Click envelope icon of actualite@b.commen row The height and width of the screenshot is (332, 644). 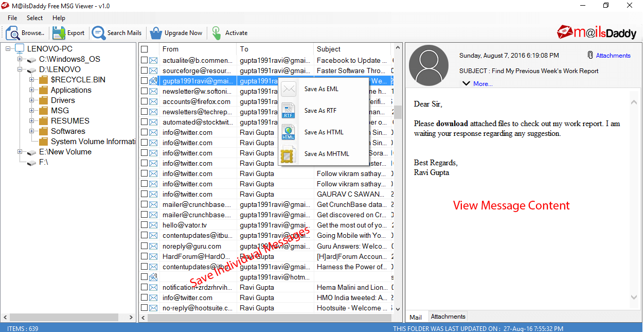(x=153, y=60)
